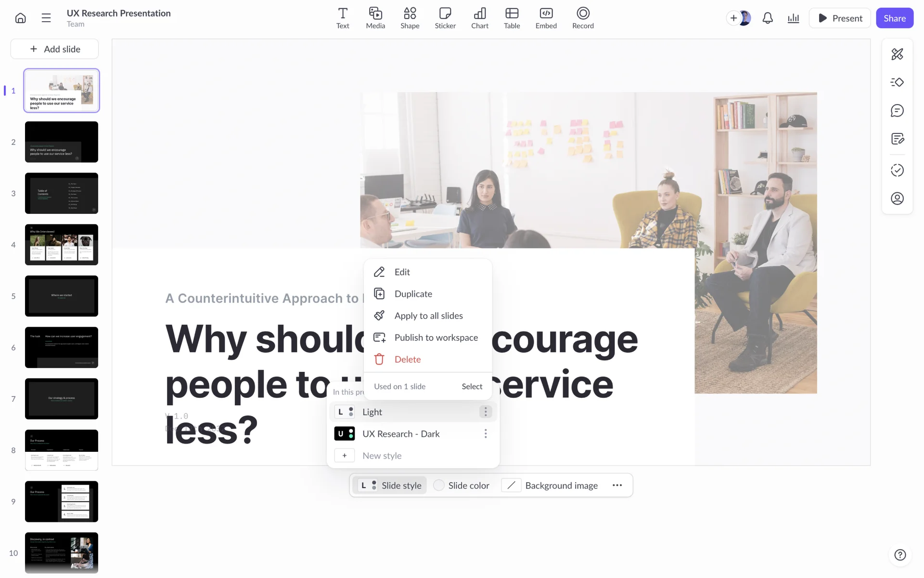Click the Slide color swatch
This screenshot has height=578, width=924.
pyautogui.click(x=439, y=486)
